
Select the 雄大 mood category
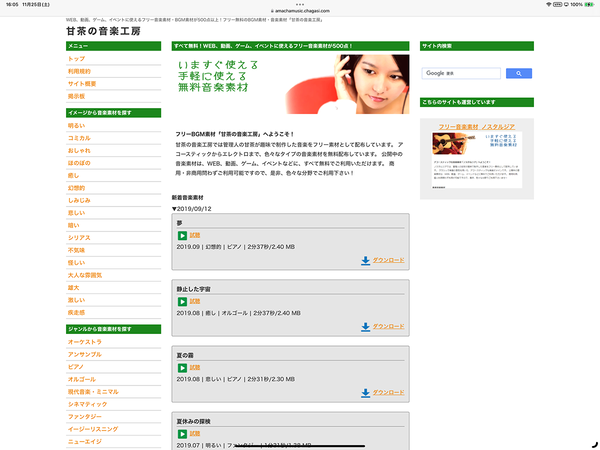tap(73, 288)
